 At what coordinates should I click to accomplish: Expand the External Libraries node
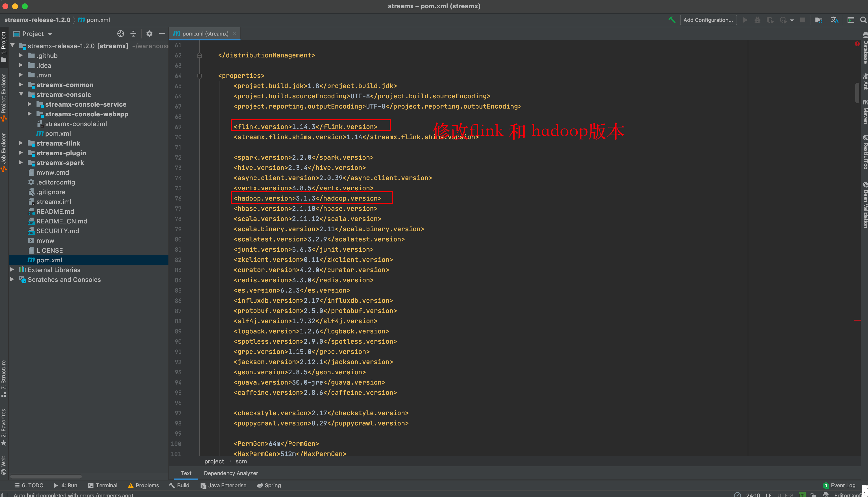coord(12,270)
